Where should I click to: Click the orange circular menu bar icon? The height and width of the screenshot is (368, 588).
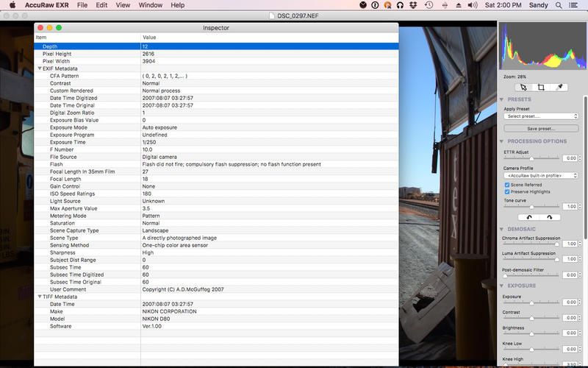pos(388,5)
